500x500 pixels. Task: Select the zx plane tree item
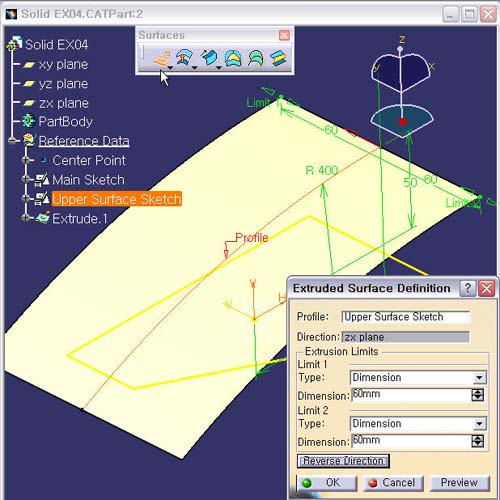coord(64,103)
